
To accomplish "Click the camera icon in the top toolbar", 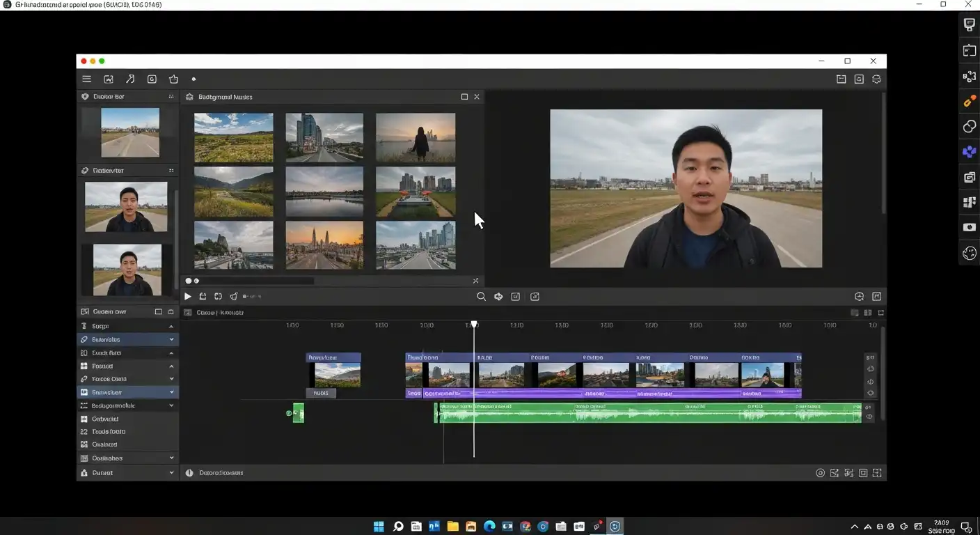I will (152, 79).
